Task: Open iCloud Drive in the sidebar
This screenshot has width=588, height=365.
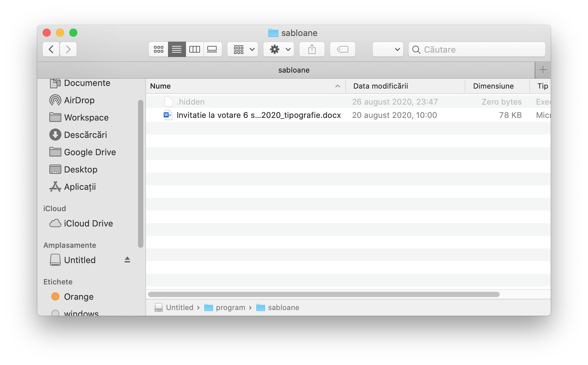Action: click(x=81, y=223)
